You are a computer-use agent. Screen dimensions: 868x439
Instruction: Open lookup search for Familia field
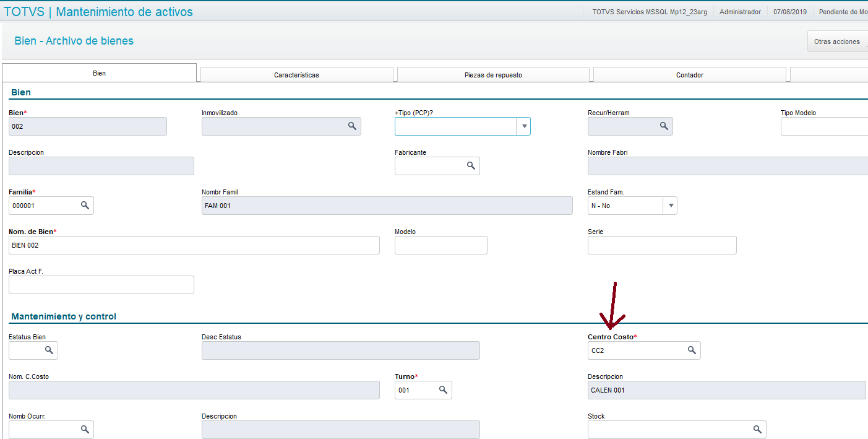pos(85,205)
